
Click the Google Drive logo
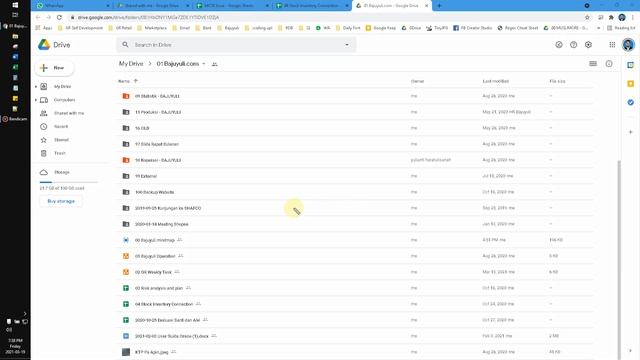tap(44, 45)
